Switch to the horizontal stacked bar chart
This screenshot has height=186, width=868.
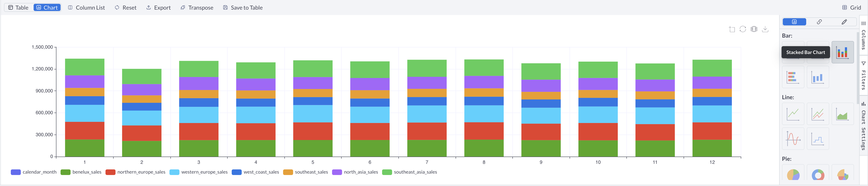(793, 77)
